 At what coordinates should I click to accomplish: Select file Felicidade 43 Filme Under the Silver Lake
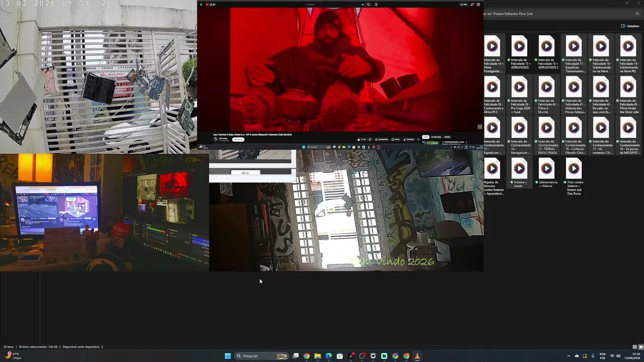click(628, 95)
